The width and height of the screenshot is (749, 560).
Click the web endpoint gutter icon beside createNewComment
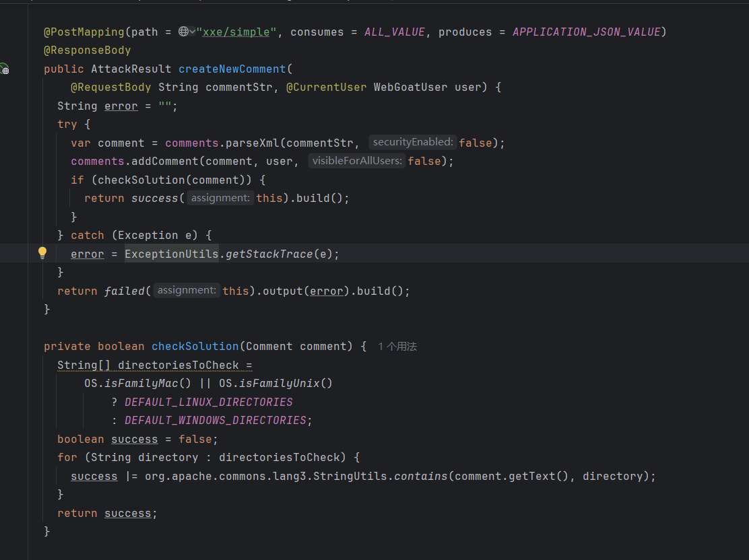4,69
